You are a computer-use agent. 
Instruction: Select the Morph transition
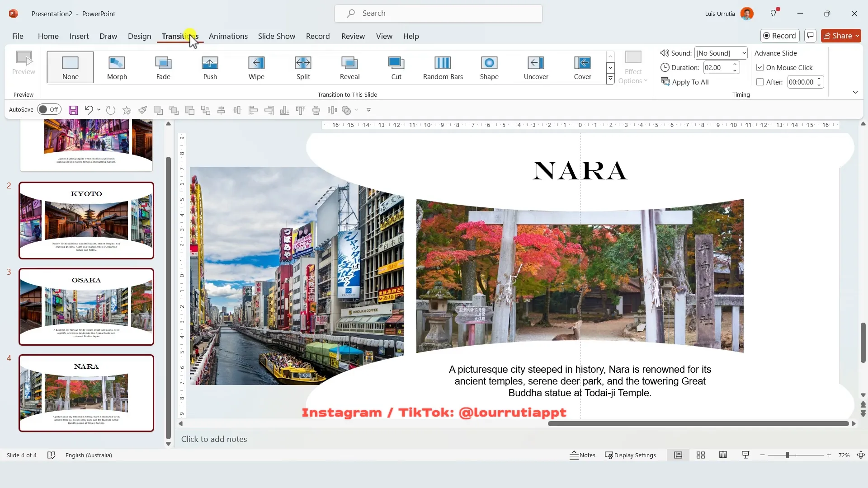117,67
